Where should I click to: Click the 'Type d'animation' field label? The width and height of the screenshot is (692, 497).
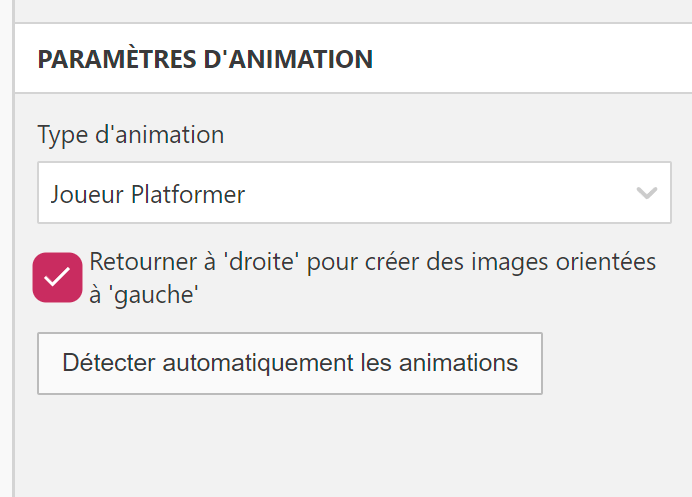click(131, 134)
